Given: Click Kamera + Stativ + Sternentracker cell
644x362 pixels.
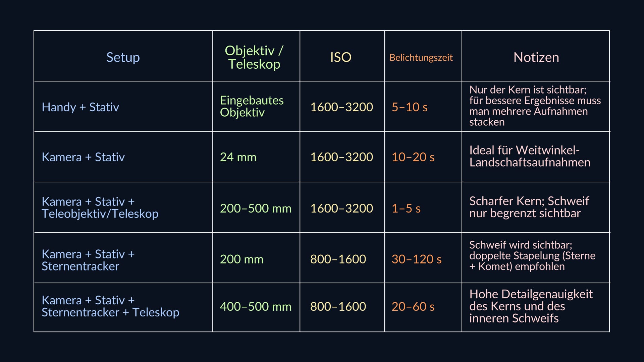Looking at the screenshot, I should pos(88,260).
